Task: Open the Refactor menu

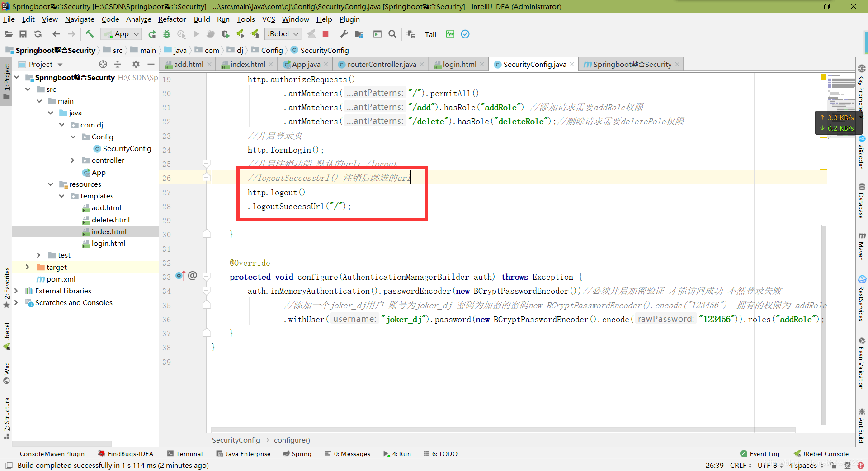Action: click(x=172, y=19)
